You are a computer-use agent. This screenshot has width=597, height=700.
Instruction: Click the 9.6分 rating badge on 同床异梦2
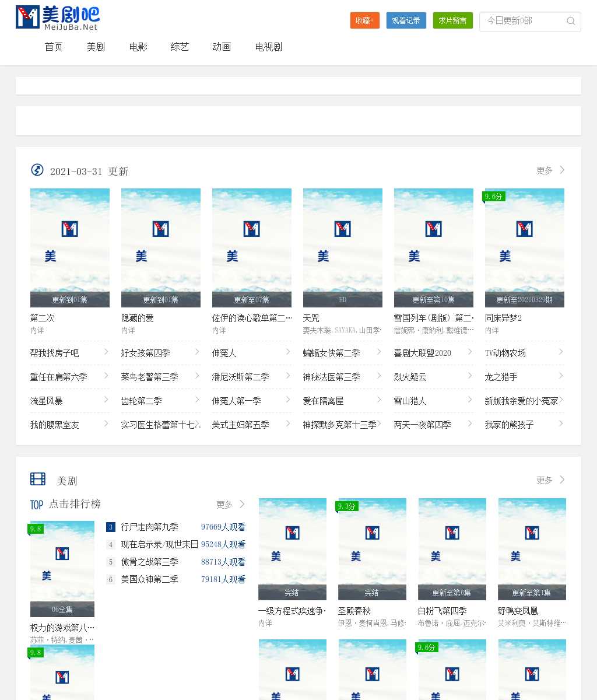(x=494, y=197)
